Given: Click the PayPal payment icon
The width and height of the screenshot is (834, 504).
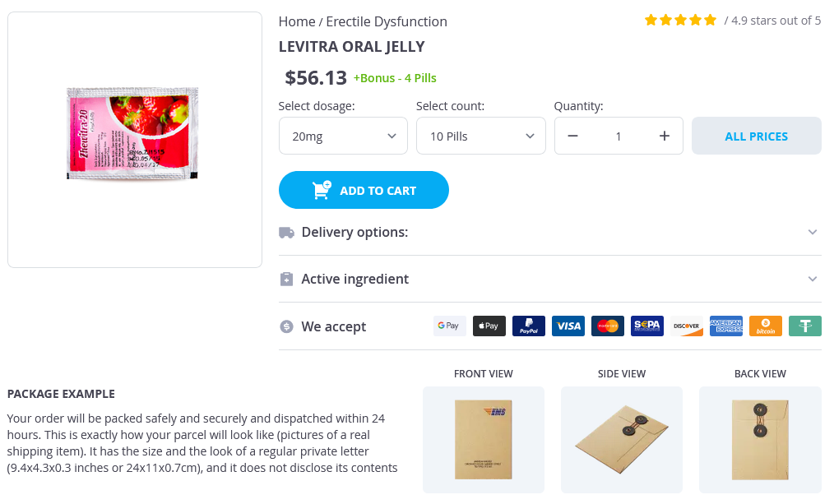Looking at the screenshot, I should pyautogui.click(x=529, y=326).
